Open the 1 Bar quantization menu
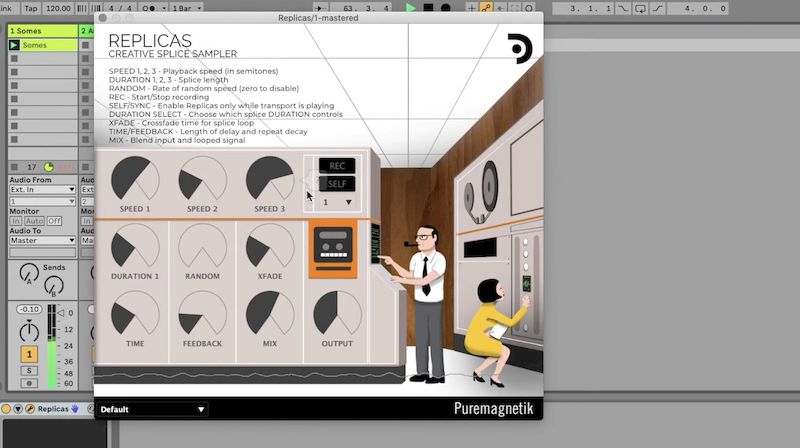Screen dimensions: 800x448 click(x=187, y=8)
